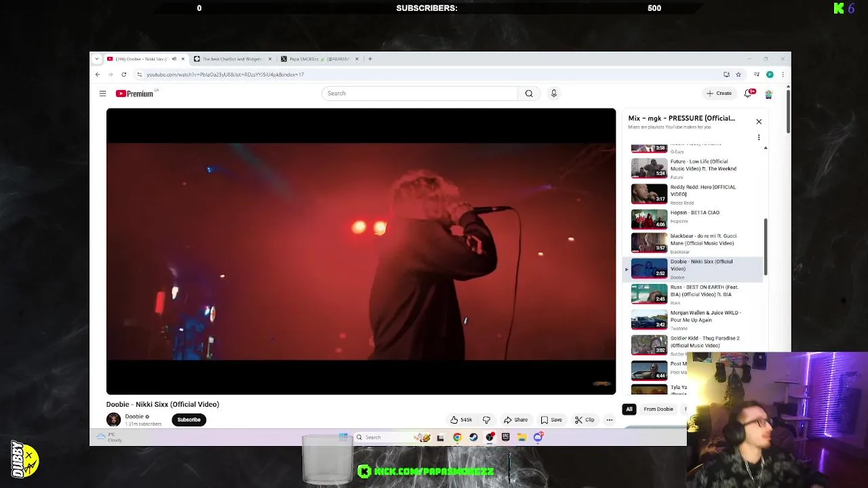View site information icon in address bar
This screenshot has height=488, width=868.
(139, 75)
